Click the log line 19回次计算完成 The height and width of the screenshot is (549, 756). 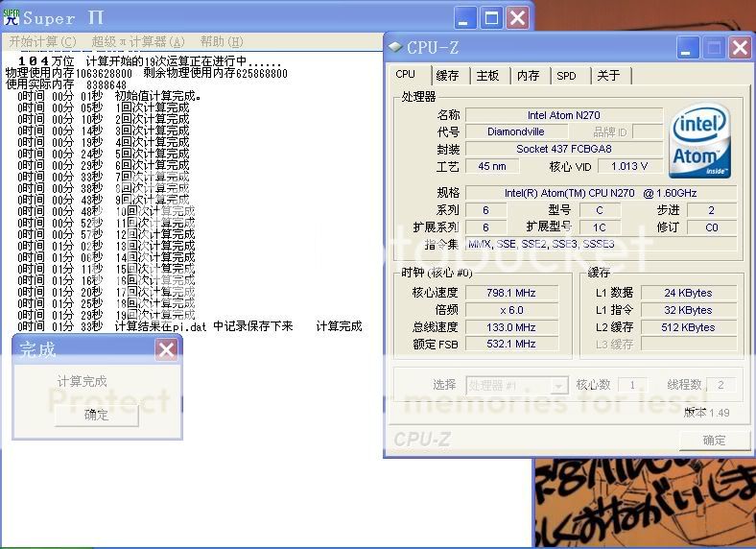[x=106, y=315]
